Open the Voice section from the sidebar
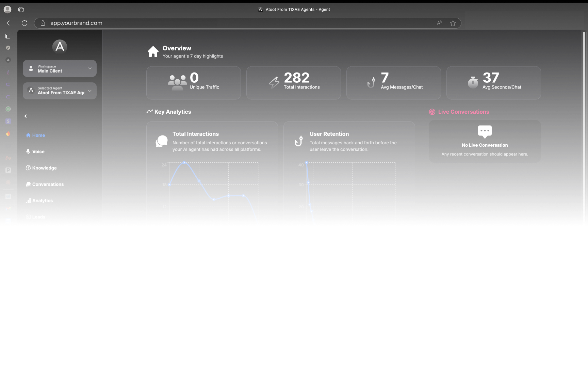This screenshot has width=588, height=370. [38, 151]
